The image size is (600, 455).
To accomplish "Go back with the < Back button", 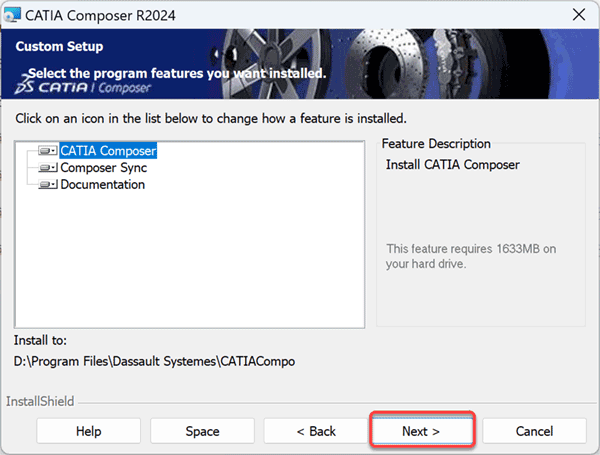I will (x=316, y=431).
